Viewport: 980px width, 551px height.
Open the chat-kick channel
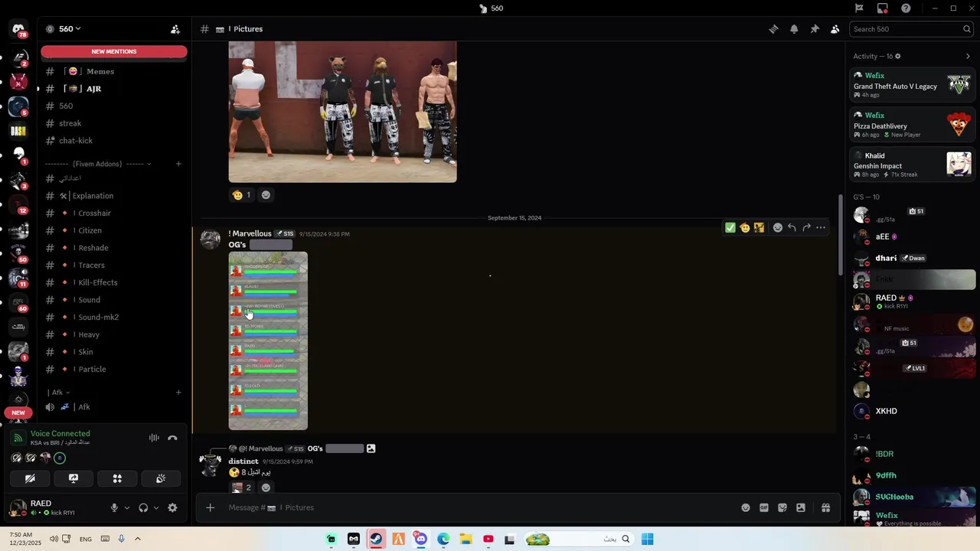click(x=113, y=141)
